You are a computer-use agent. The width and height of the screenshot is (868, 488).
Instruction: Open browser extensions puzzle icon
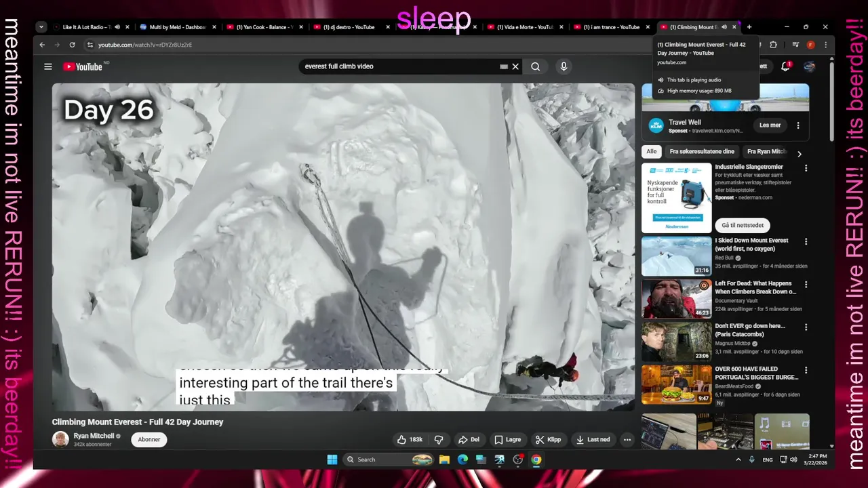[x=773, y=45]
